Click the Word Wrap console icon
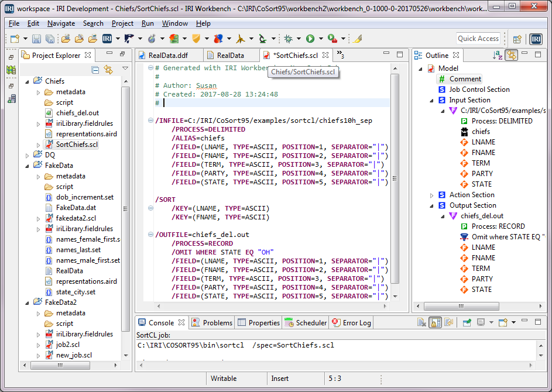 click(449, 322)
